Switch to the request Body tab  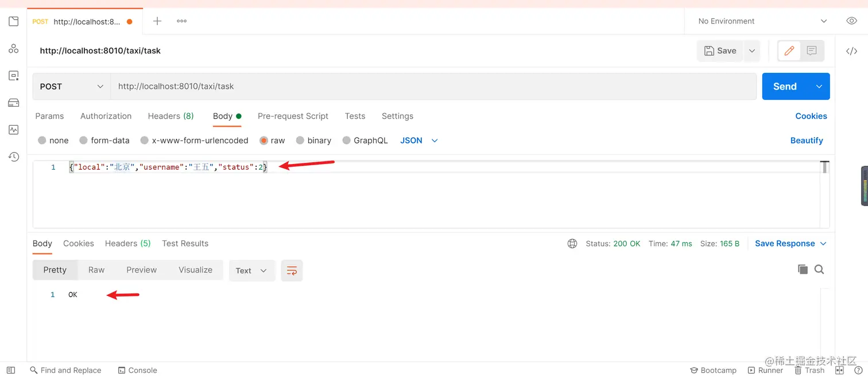click(x=227, y=116)
